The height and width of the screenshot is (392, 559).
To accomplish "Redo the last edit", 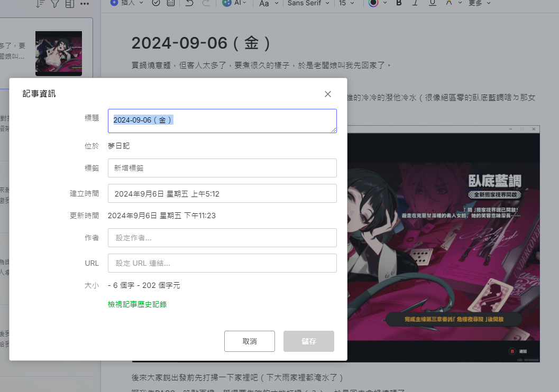I will (206, 3).
